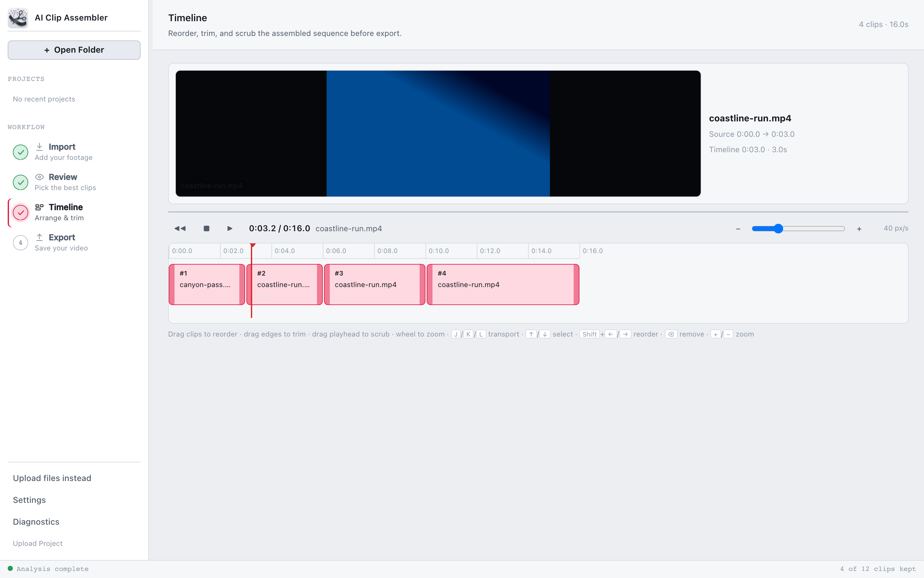The image size is (924, 578).
Task: Open the Import workflow step
Action: click(74, 152)
